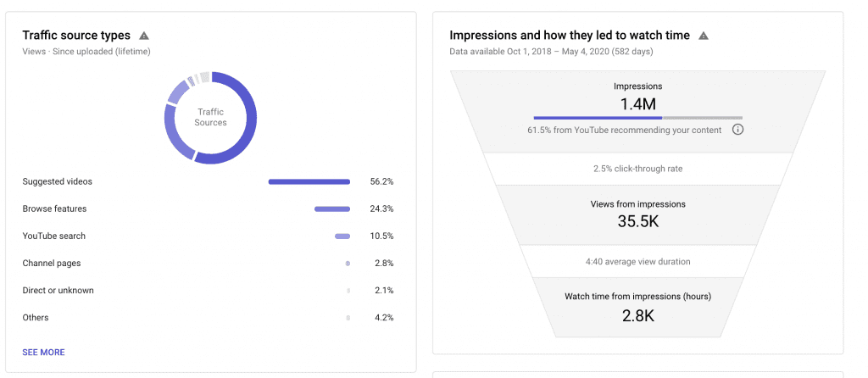Click the Suggested videos percentage bar
The height and width of the screenshot is (378, 868).
[309, 181]
